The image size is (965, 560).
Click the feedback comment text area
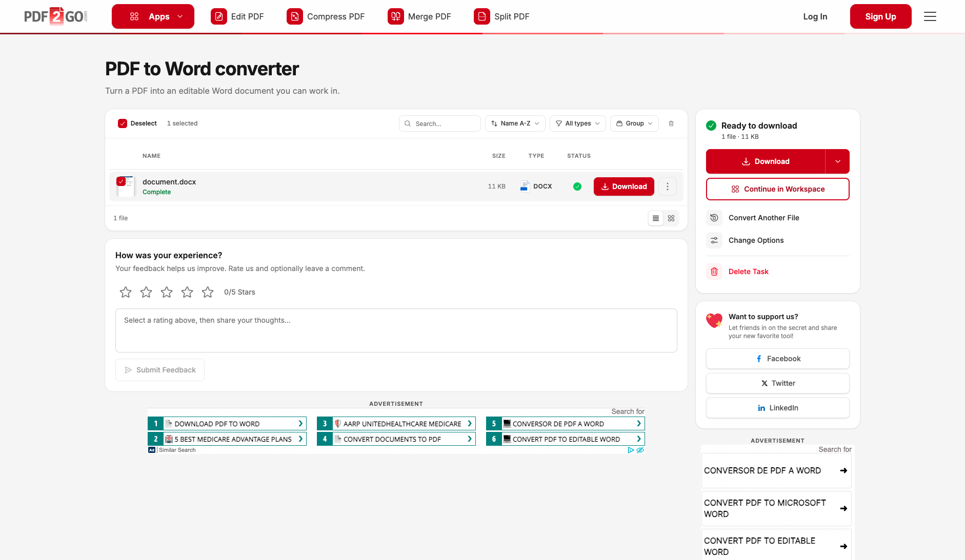click(396, 330)
